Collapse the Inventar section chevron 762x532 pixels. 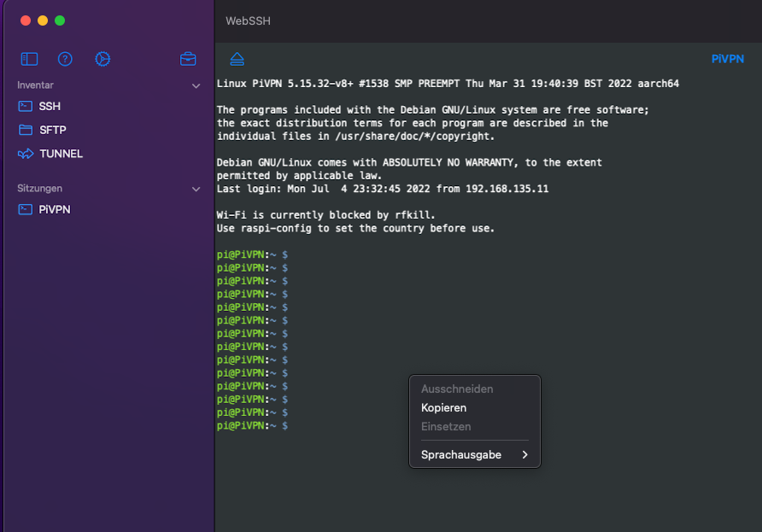tap(196, 86)
